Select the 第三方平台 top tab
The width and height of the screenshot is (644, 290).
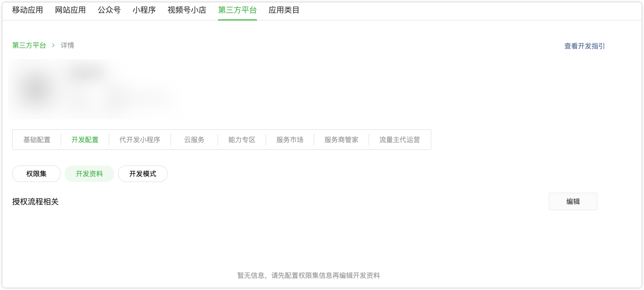(237, 10)
